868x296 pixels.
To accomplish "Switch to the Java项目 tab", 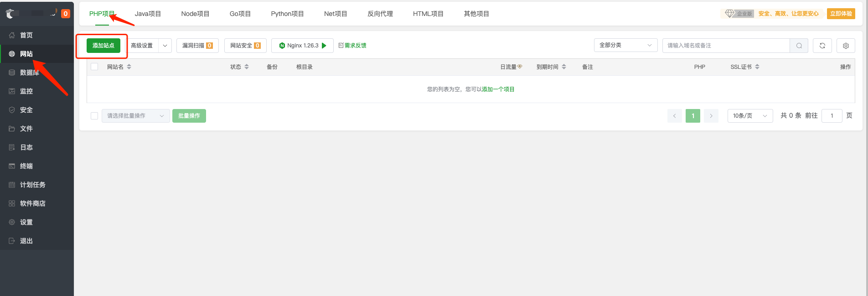I will pyautogui.click(x=148, y=14).
